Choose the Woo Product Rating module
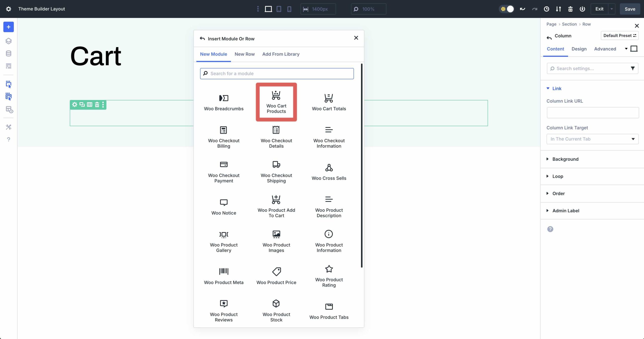This screenshot has height=339, width=644. coord(329,276)
